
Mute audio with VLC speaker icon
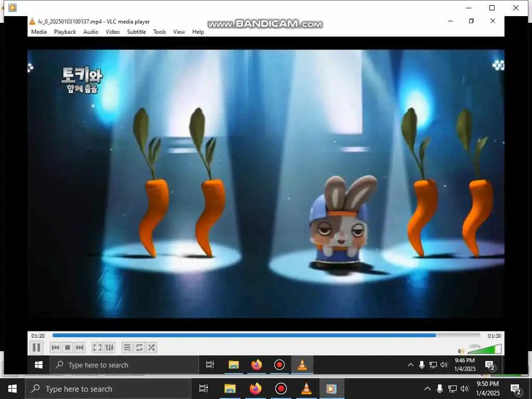(x=461, y=351)
